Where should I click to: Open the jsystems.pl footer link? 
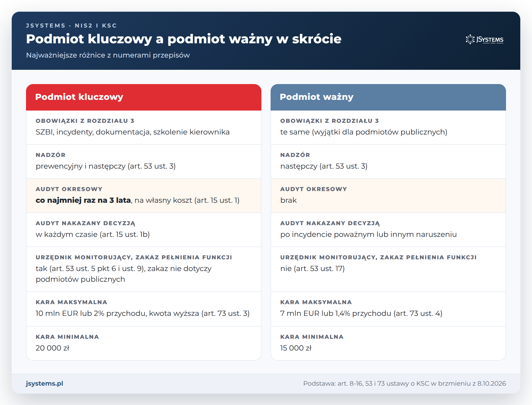tap(44, 383)
